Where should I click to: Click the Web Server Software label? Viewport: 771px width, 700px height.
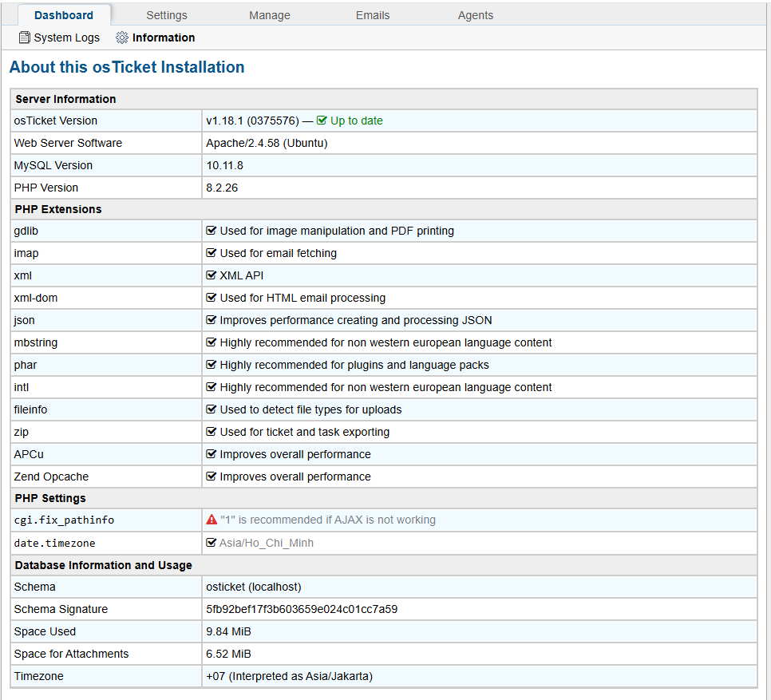point(68,143)
